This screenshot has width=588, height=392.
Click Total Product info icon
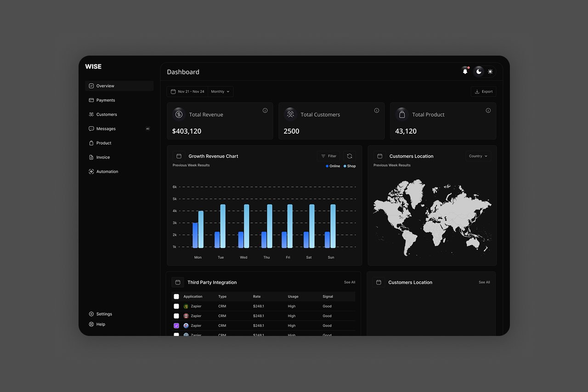tap(488, 110)
